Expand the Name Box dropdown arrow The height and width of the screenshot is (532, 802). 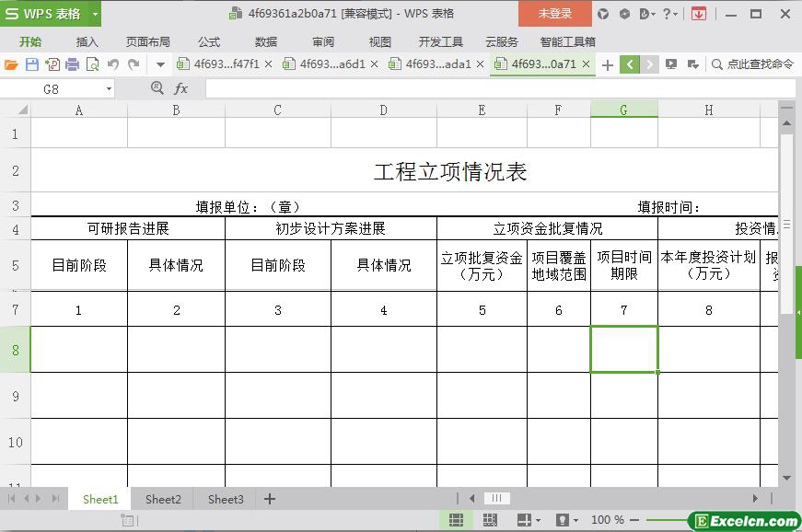pos(109,89)
